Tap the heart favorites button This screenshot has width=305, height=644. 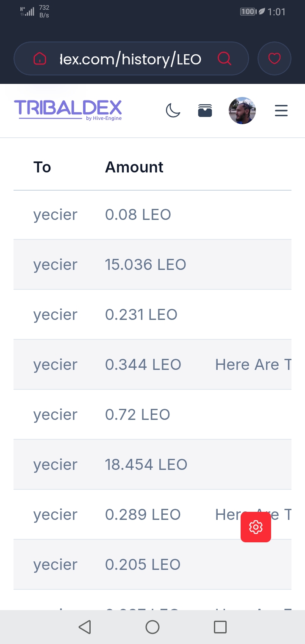coord(274,58)
